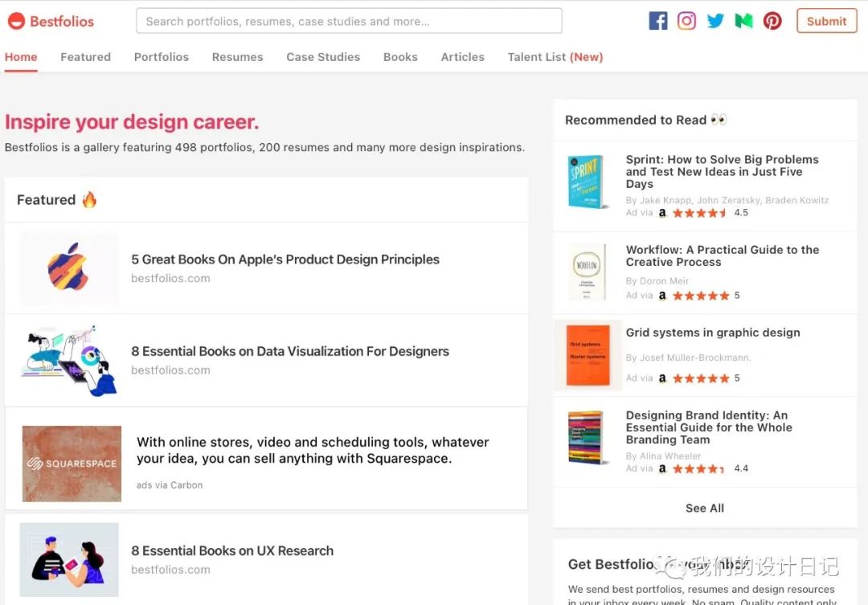Open Grid systems in graphic design link
This screenshot has height=605, width=868.
(x=713, y=333)
